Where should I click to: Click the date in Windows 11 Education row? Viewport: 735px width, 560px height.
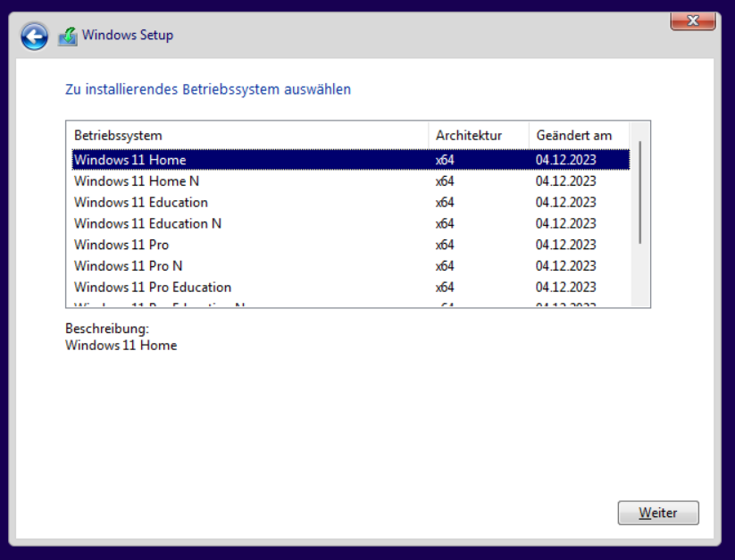[x=566, y=202]
